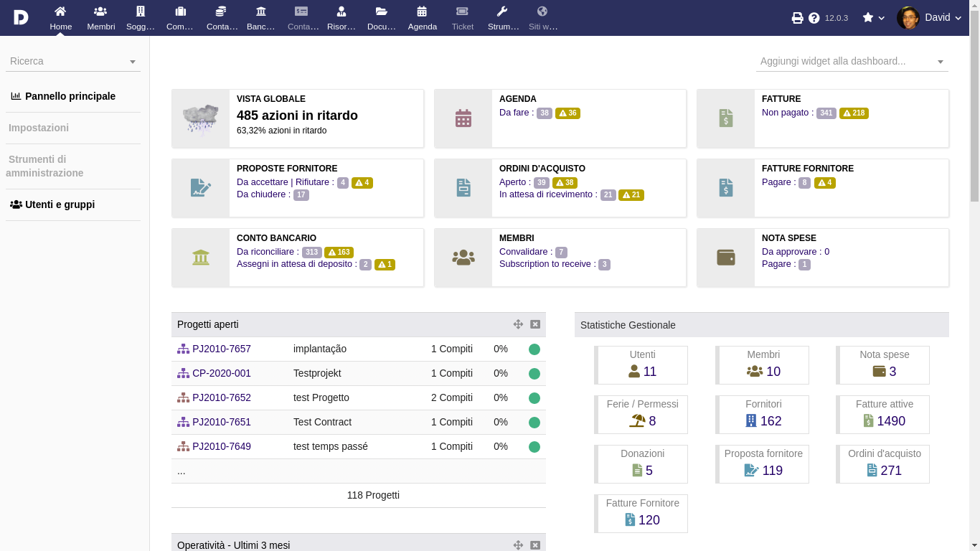
Task: Open Proposta fornitore statistic showing 119
Action: pos(763,464)
